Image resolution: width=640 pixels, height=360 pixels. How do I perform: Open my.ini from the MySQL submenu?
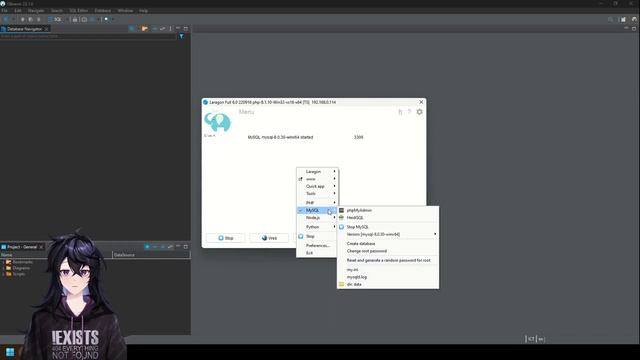pyautogui.click(x=388, y=270)
